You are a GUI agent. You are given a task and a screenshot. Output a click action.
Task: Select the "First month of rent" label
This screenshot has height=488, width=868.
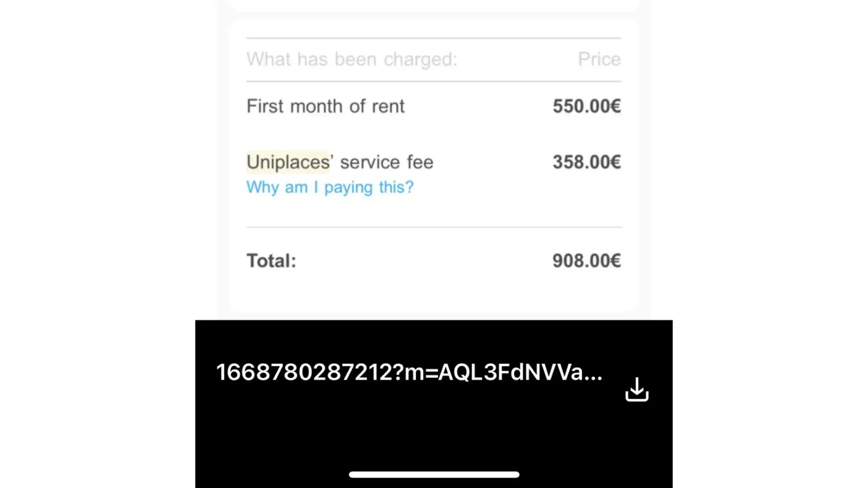[325, 106]
